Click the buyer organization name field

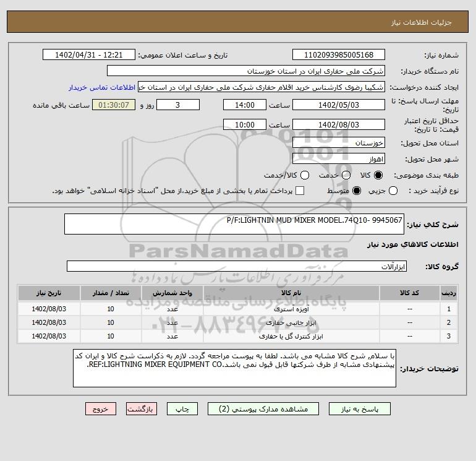click(x=246, y=71)
